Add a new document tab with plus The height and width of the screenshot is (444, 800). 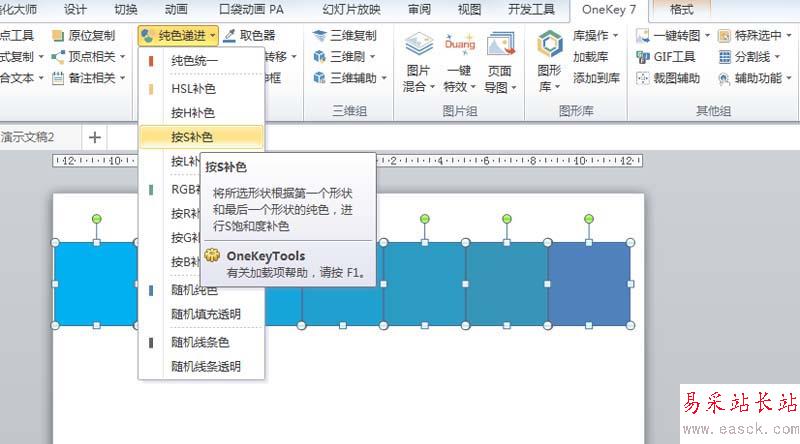click(94, 137)
